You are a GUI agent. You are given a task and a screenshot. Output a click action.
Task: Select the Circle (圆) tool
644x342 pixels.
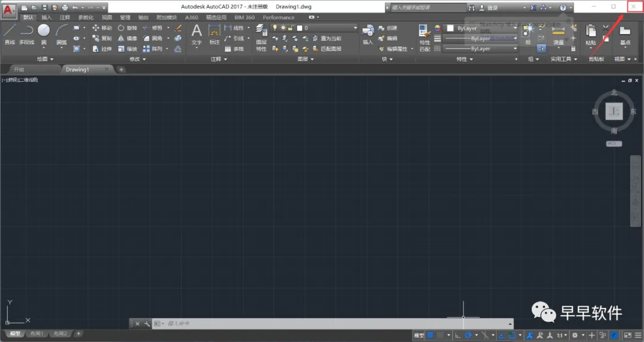click(x=44, y=34)
